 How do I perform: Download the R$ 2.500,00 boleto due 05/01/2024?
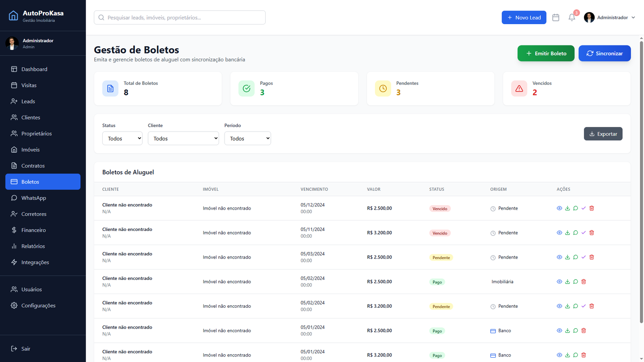[x=568, y=331]
